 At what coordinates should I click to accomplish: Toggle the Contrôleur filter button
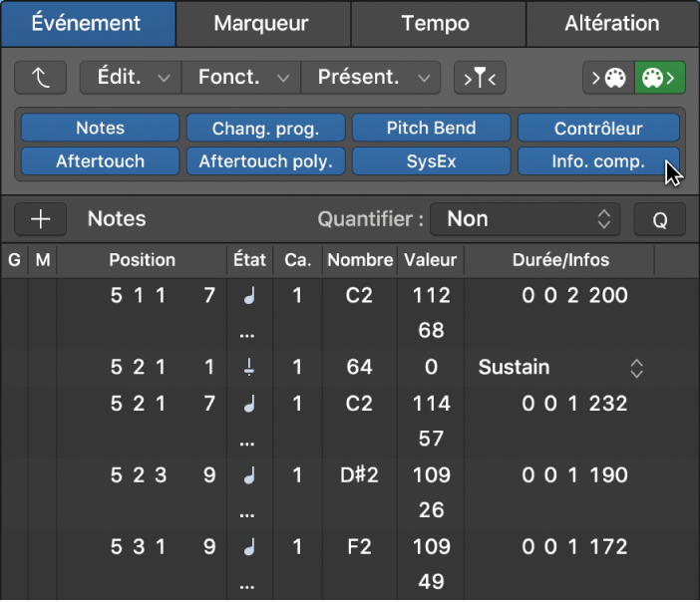(598, 128)
